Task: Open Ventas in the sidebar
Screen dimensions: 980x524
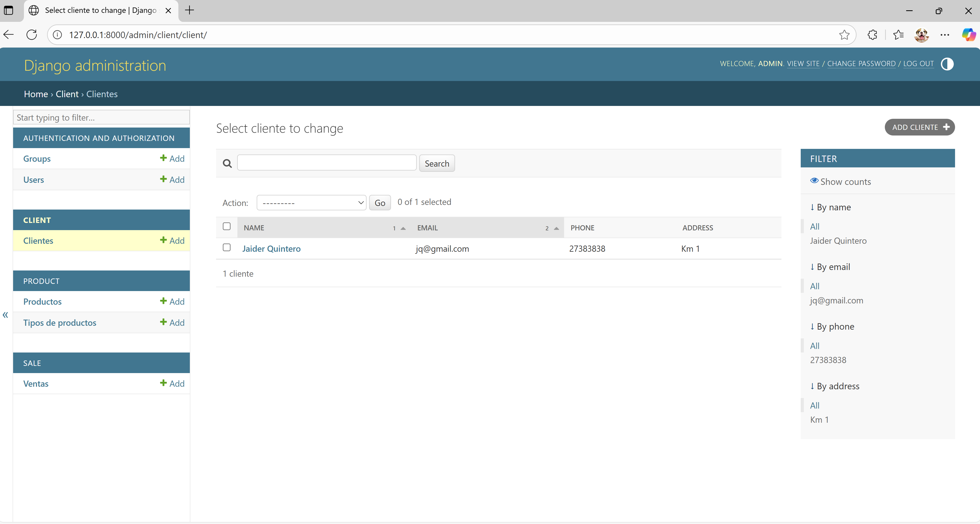Action: pyautogui.click(x=36, y=384)
